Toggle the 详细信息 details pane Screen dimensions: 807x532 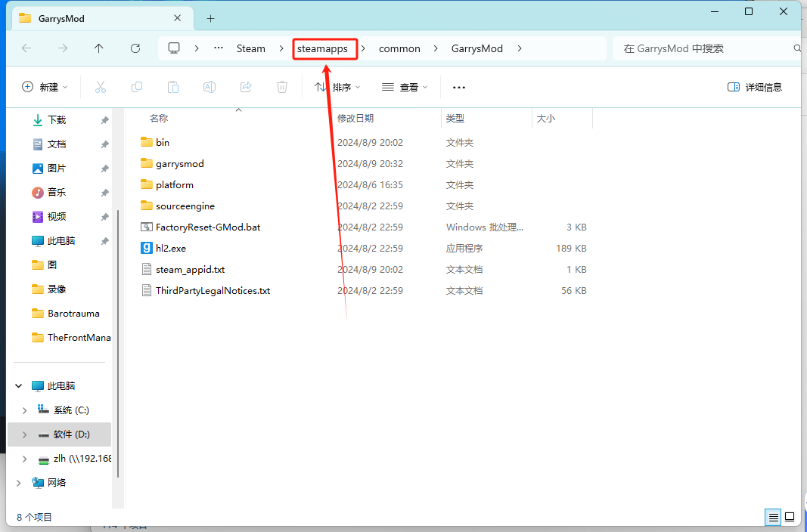coord(754,87)
